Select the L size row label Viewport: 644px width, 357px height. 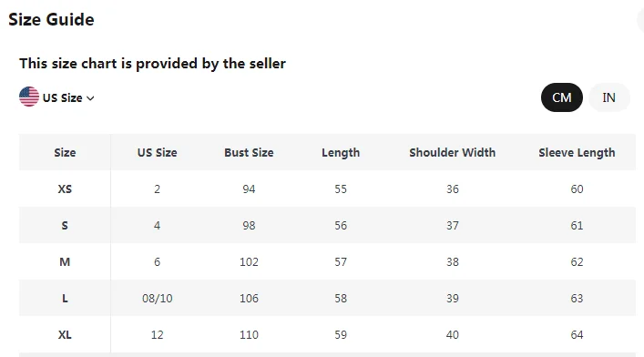[x=65, y=298]
